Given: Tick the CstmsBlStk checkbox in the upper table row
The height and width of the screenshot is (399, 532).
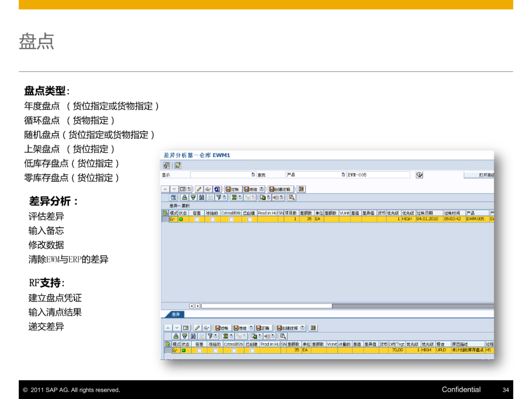Looking at the screenshot, I should coord(232,220).
